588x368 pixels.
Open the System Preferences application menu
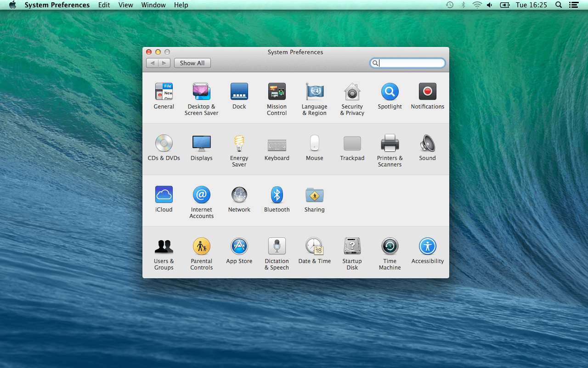point(57,5)
